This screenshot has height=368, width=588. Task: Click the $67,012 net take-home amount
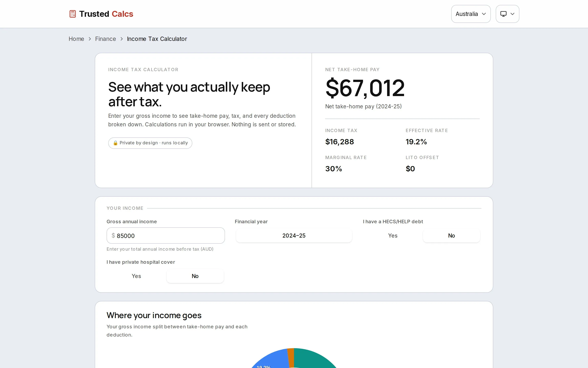(x=365, y=88)
